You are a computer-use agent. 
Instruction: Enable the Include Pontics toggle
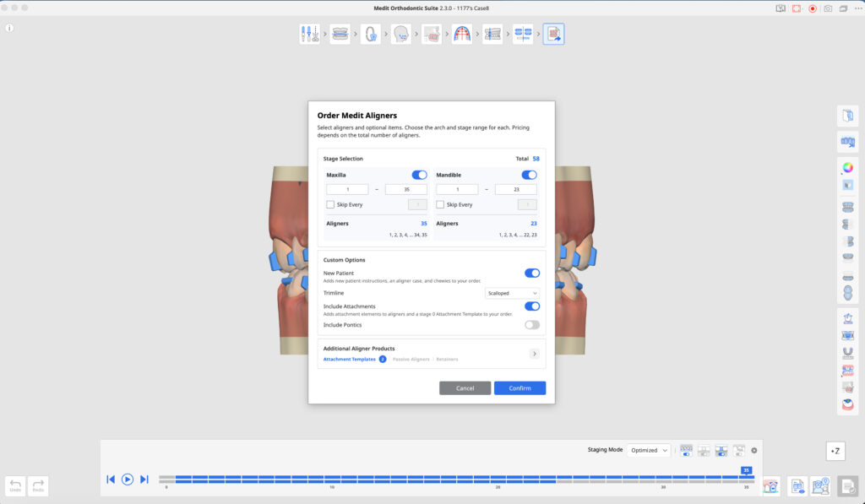click(x=532, y=325)
